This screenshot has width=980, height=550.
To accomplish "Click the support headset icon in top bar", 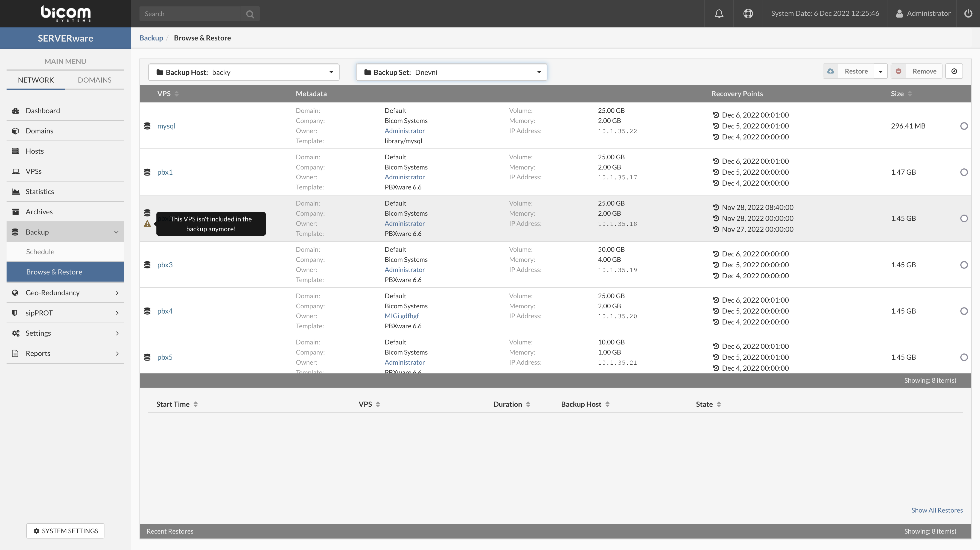I will [x=748, y=14].
